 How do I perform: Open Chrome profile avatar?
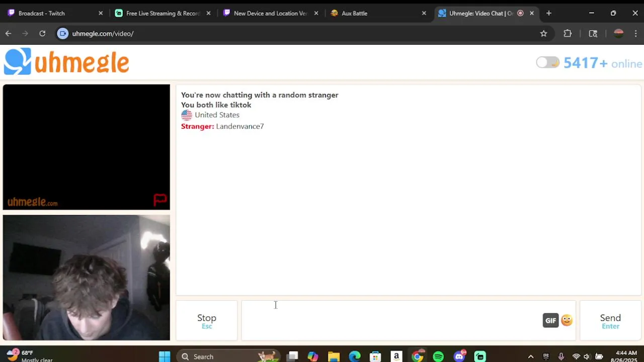(619, 34)
